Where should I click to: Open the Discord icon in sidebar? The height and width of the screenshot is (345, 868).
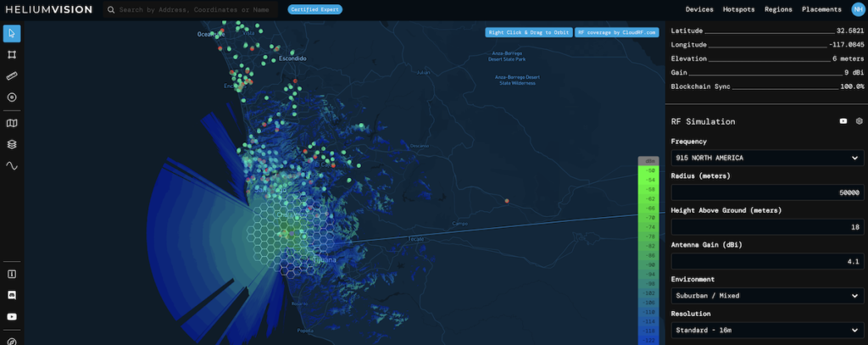point(12,295)
